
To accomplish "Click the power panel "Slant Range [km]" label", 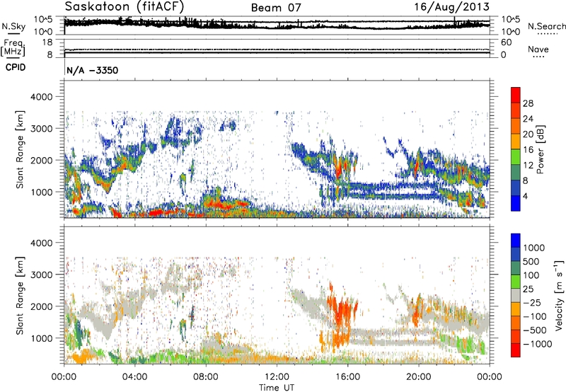I will [x=20, y=149].
